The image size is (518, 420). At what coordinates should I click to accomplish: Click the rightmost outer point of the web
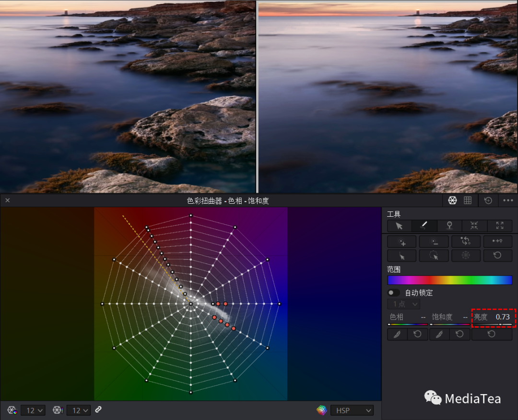(279, 304)
